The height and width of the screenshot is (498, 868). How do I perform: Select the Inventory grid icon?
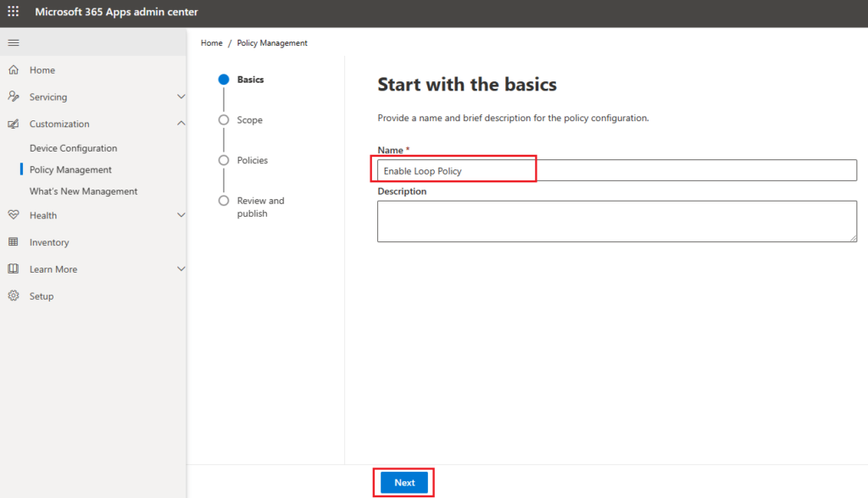tap(12, 241)
